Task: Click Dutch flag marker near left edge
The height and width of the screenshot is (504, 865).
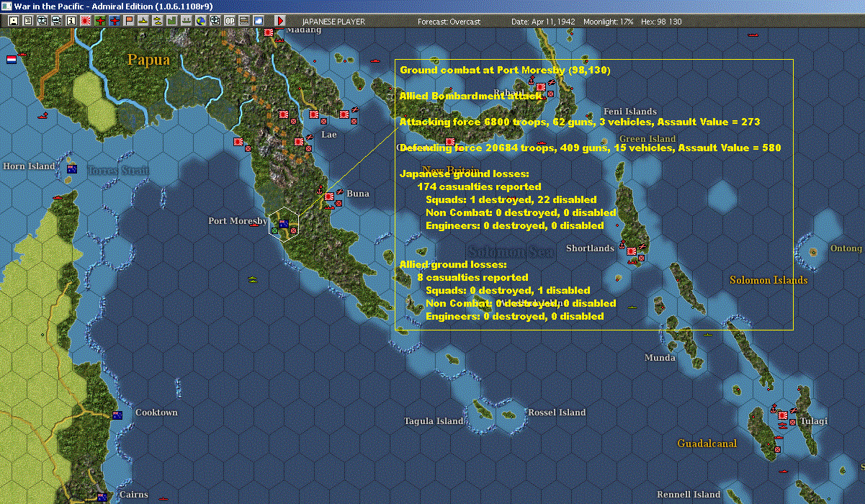Action: click(x=12, y=60)
